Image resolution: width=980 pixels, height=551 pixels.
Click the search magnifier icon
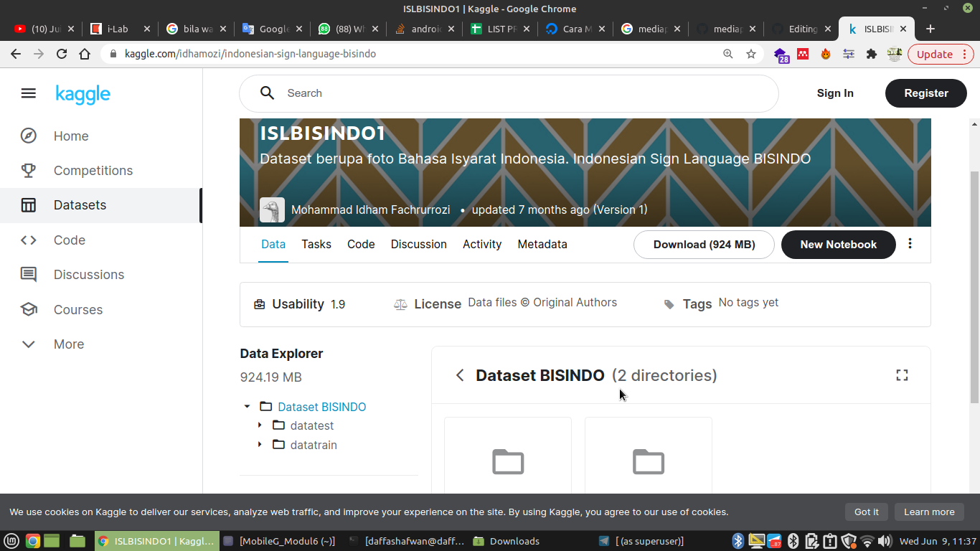[x=267, y=93]
